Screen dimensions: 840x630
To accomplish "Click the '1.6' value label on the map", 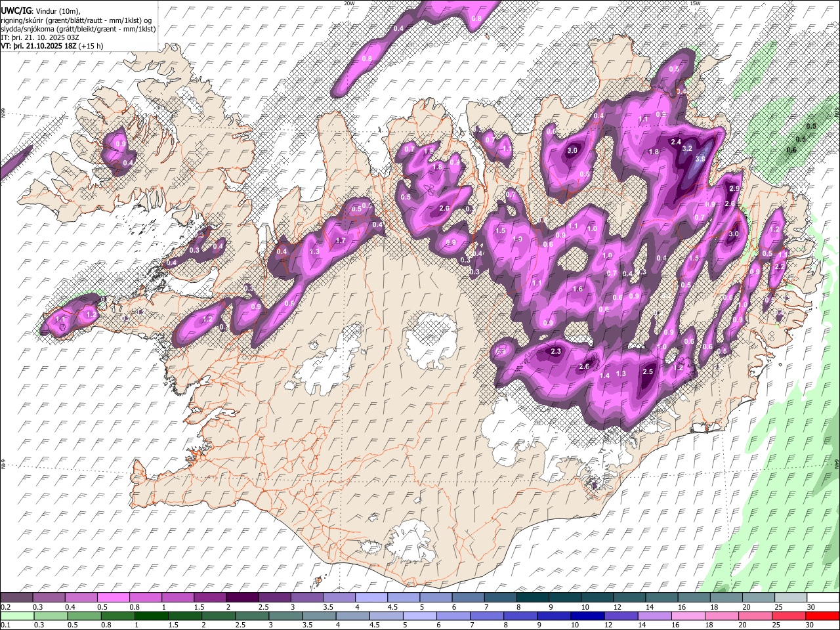I will click(577, 289).
